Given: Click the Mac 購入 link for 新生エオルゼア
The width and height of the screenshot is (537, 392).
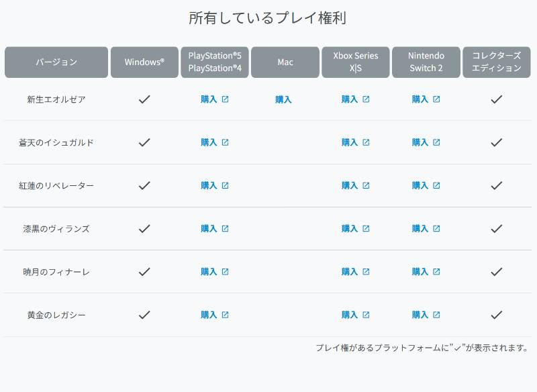Looking at the screenshot, I should click(x=283, y=99).
